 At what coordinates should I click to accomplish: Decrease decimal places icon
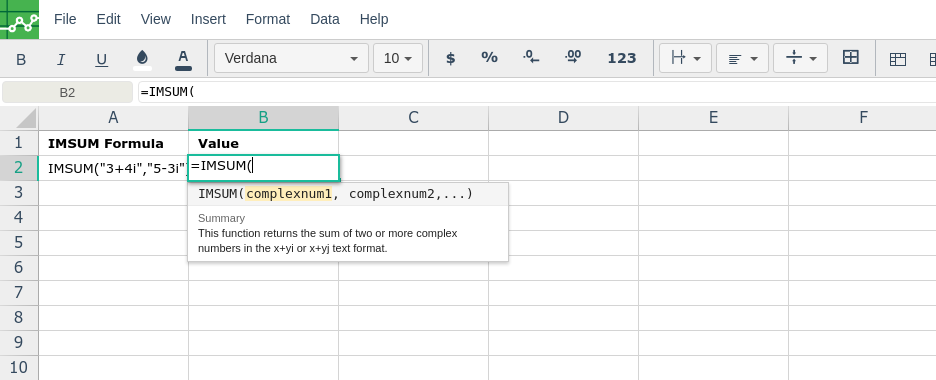coord(531,58)
